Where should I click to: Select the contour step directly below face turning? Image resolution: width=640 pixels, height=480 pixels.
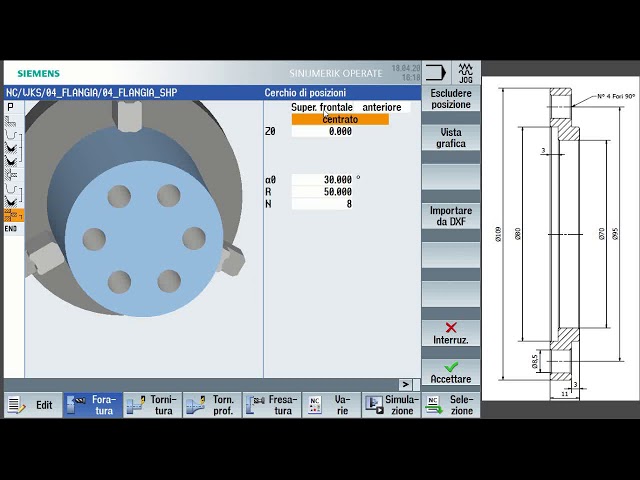11,134
